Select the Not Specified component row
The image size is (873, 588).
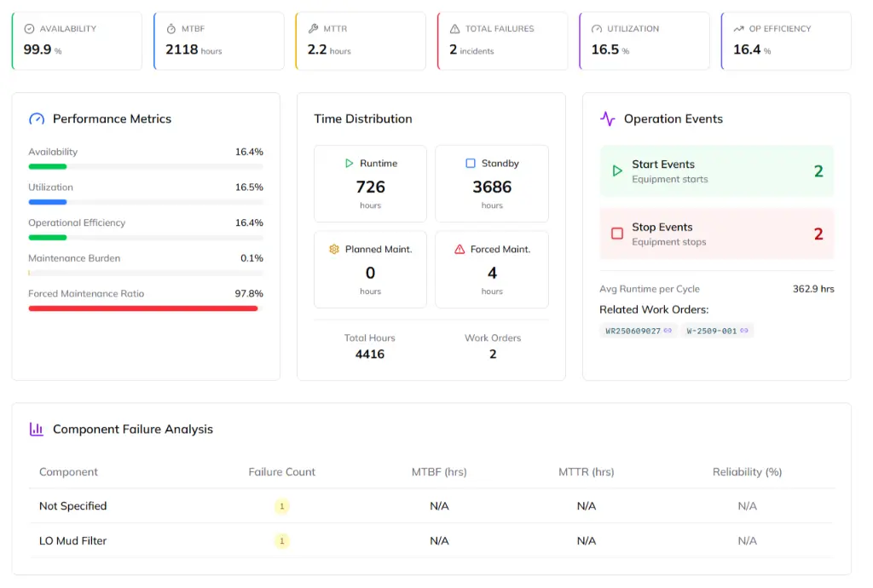click(x=431, y=506)
